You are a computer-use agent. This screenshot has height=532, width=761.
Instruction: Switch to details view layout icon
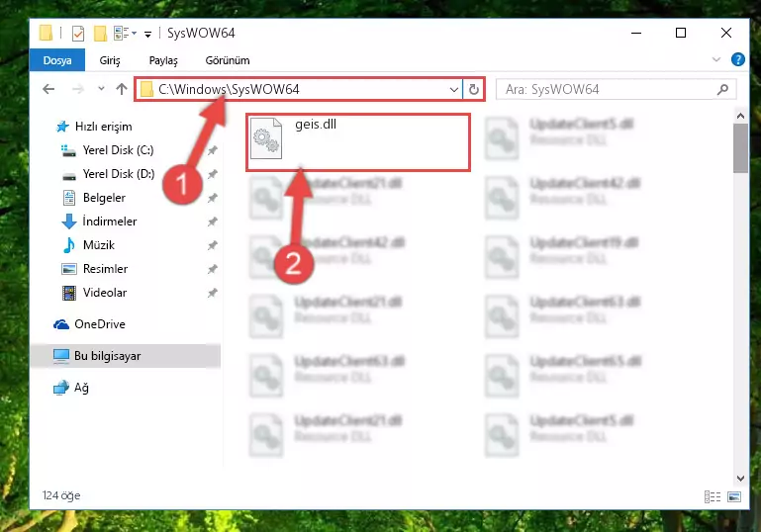[x=712, y=496]
